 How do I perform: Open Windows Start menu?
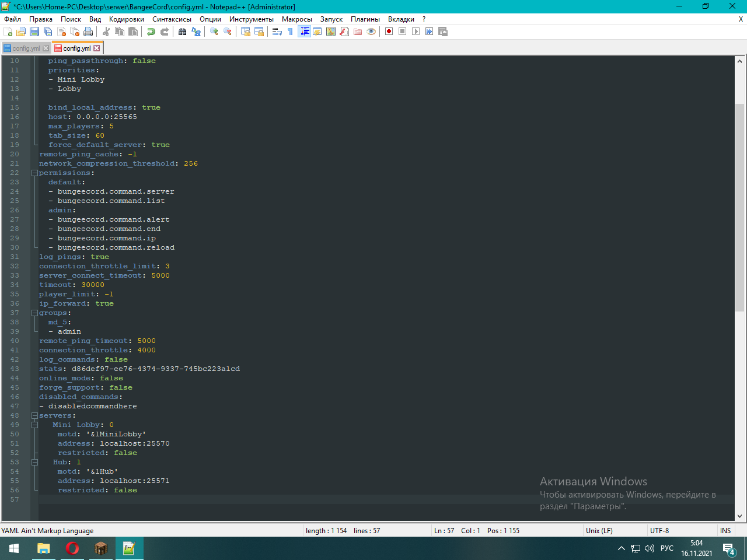pos(14,548)
